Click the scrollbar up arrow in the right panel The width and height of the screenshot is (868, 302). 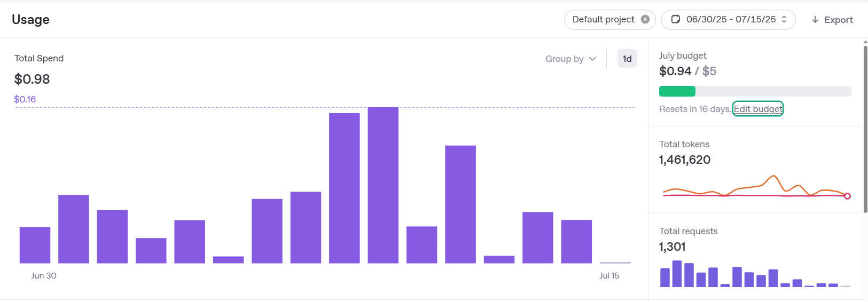coord(865,42)
